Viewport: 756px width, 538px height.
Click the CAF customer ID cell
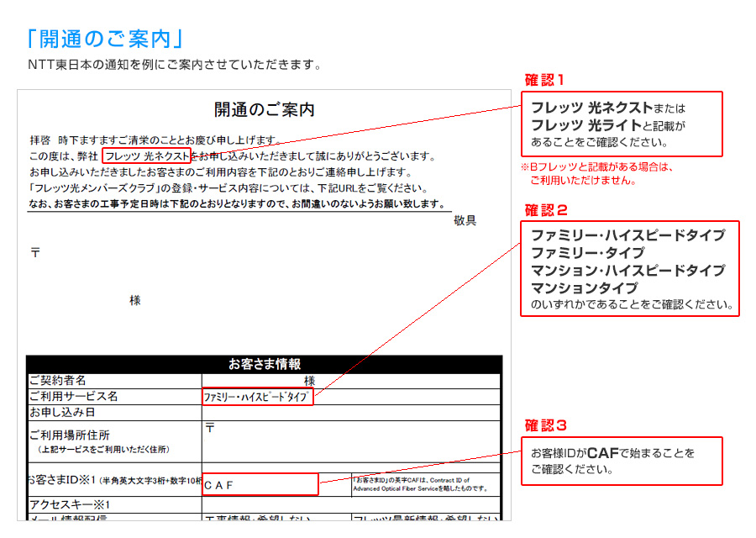click(x=260, y=484)
